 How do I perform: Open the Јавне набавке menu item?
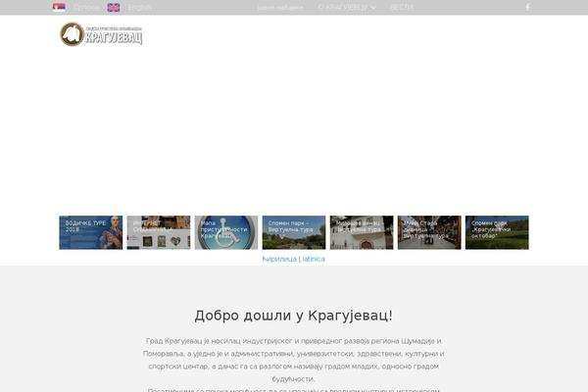pyautogui.click(x=280, y=7)
